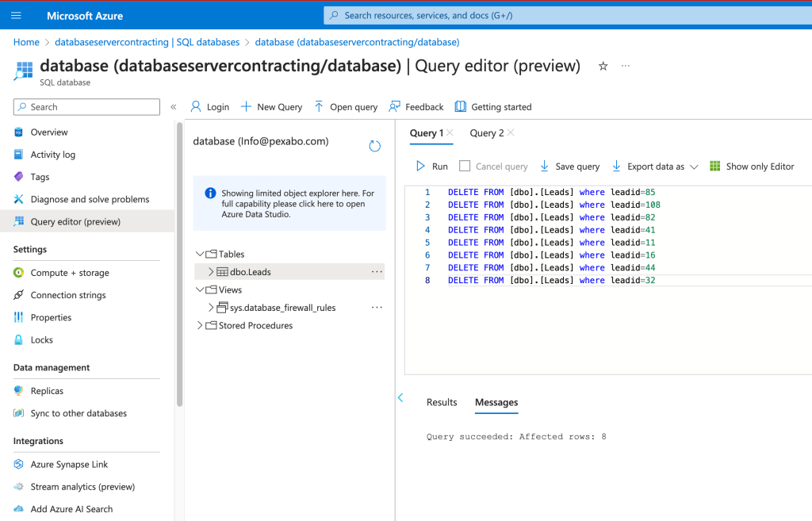
Task: Open Sync to other databases
Action: click(79, 413)
